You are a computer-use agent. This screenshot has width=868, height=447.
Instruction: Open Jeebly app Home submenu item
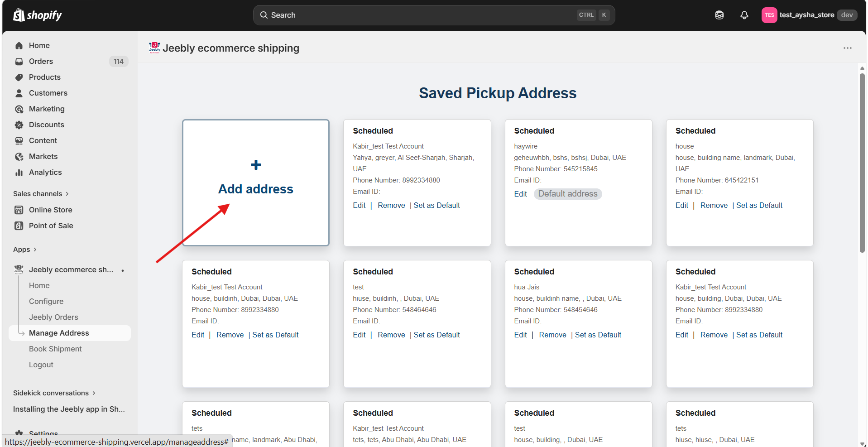point(39,285)
